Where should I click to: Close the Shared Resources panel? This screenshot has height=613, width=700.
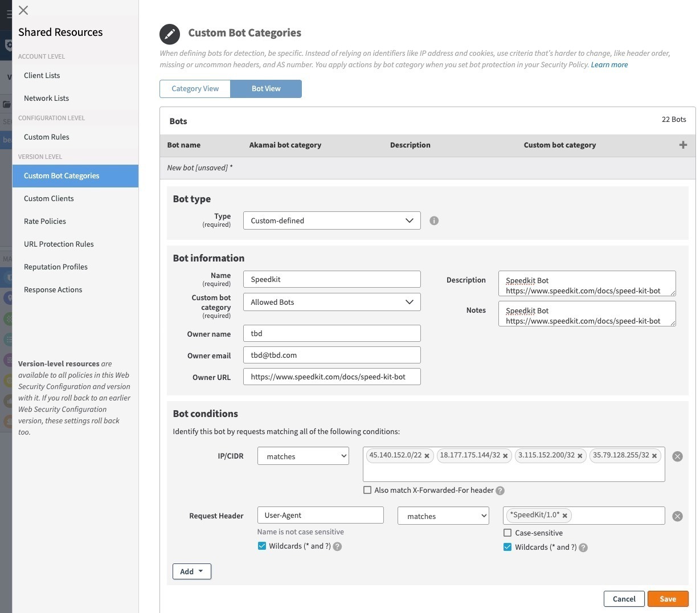(23, 10)
